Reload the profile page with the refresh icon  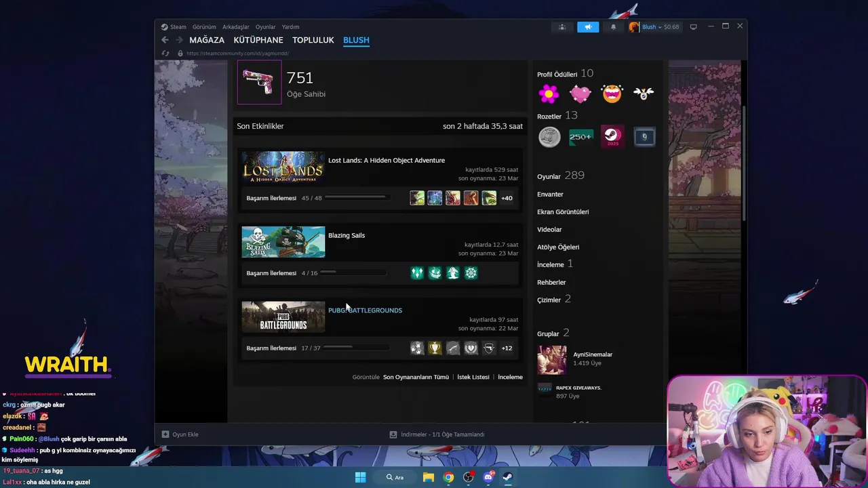(x=165, y=54)
